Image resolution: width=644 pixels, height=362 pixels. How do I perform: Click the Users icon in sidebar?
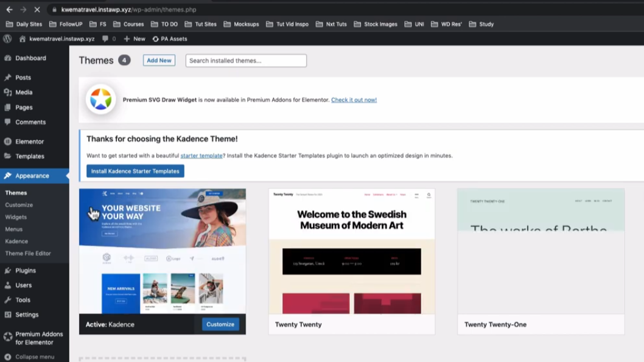(x=8, y=285)
